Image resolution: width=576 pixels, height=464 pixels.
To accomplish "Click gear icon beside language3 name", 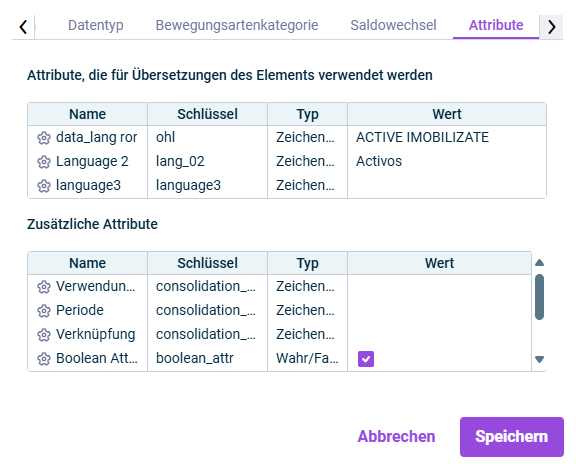I will pos(44,186).
